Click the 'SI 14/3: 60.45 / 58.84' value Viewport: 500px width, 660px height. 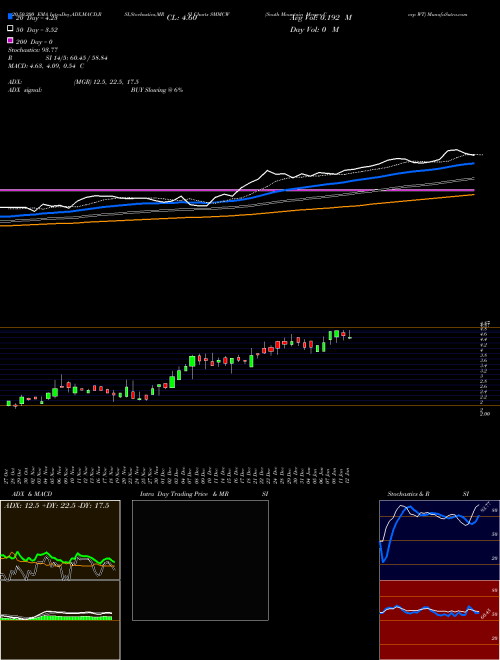tap(77, 58)
